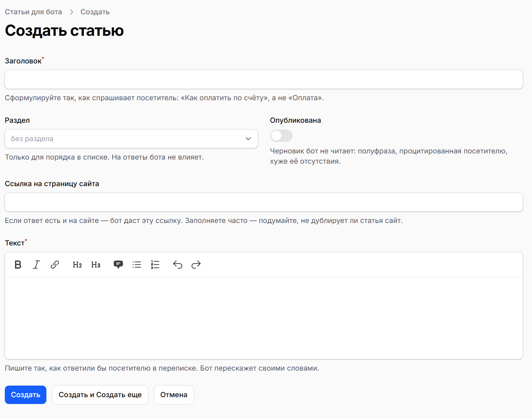Click the Создать статью page heading
The image size is (532, 419).
click(64, 30)
